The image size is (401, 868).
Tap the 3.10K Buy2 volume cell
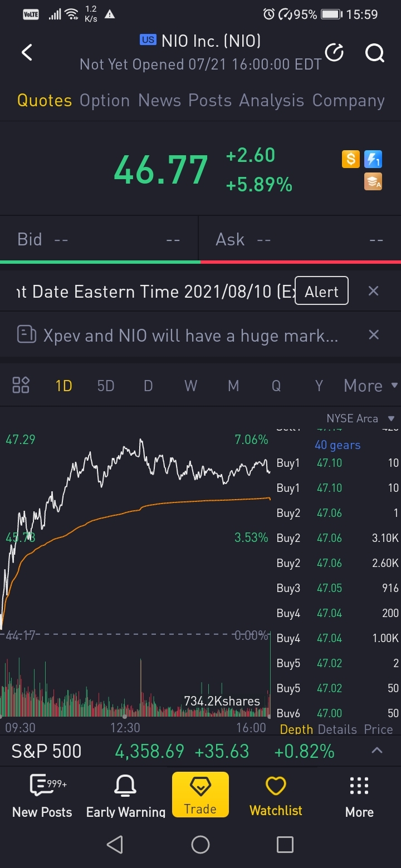pos(385,538)
